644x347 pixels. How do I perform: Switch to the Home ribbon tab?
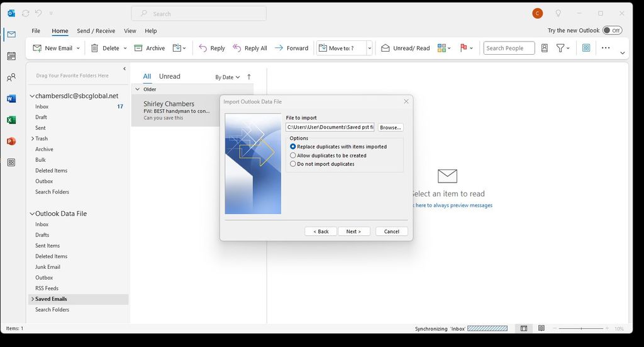60,31
